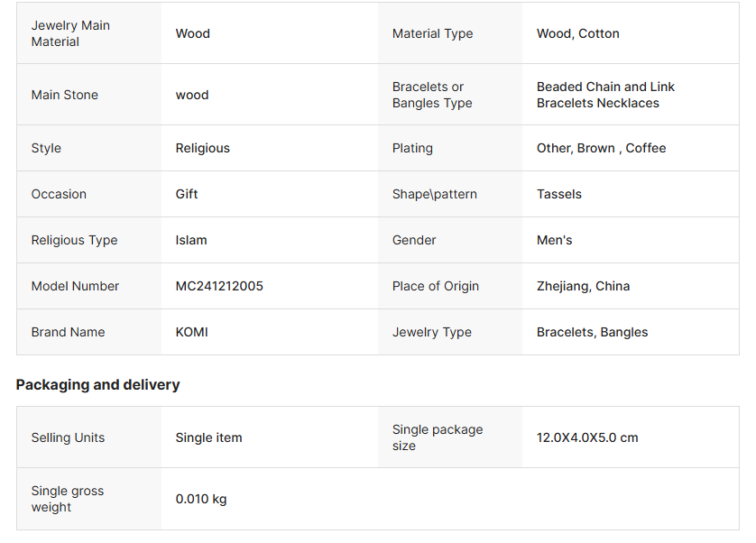This screenshot has width=756, height=543.
Task: Click the 'Zhejiang, China' origin value
Action: pyautogui.click(x=583, y=286)
